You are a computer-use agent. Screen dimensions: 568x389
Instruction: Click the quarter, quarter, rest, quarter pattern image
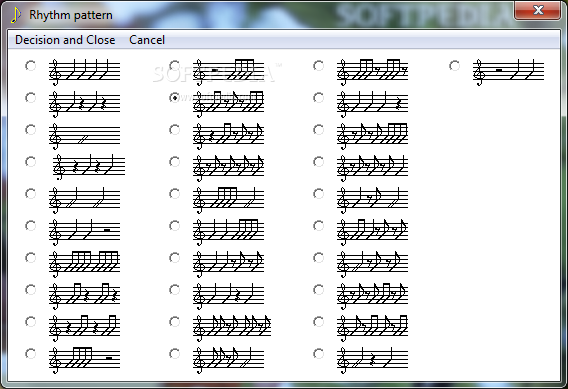tap(228, 296)
